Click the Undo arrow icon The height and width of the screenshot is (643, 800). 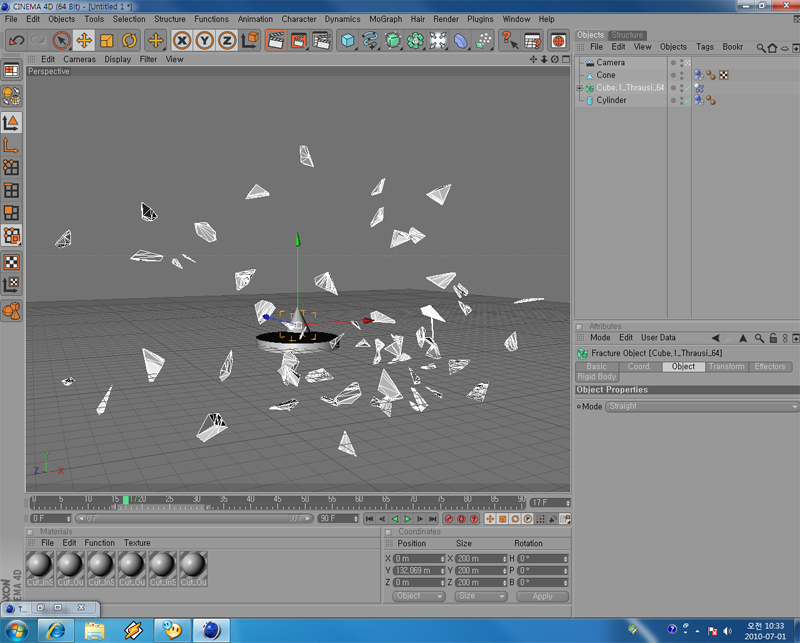(x=17, y=40)
